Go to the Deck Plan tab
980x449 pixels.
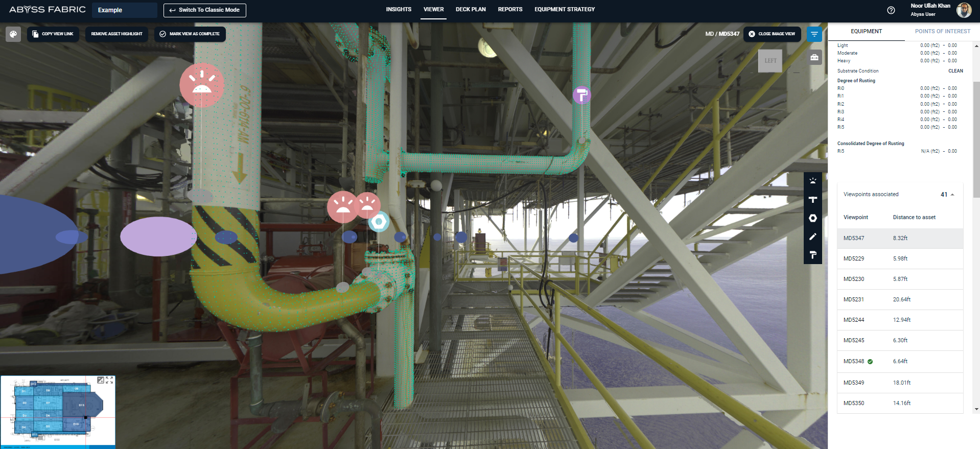pyautogui.click(x=471, y=10)
